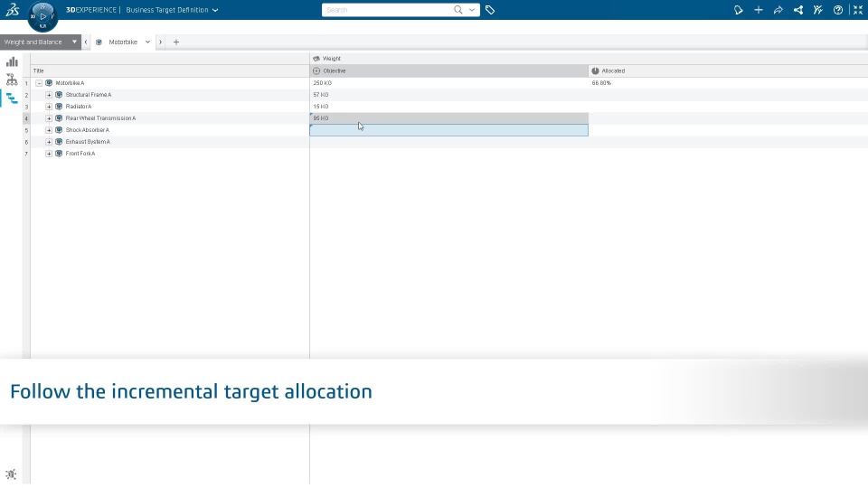The height and width of the screenshot is (488, 868).
Task: Select the Motorbike A row
Action: 70,83
